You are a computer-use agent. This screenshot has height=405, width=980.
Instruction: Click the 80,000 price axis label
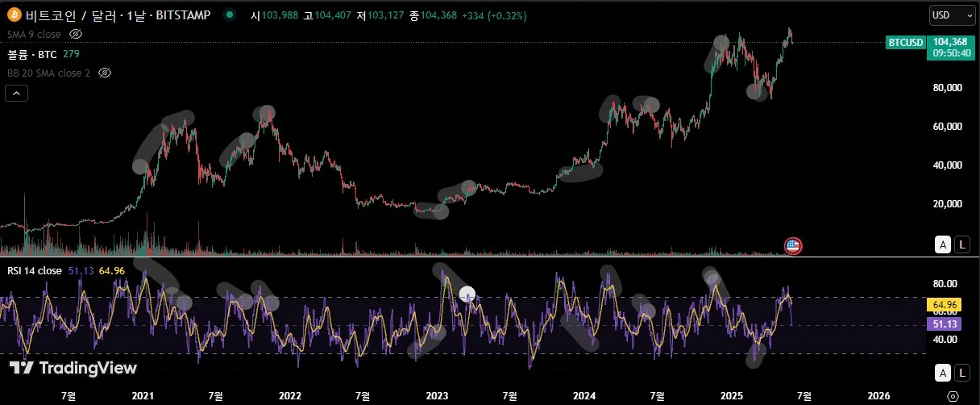[x=948, y=87]
